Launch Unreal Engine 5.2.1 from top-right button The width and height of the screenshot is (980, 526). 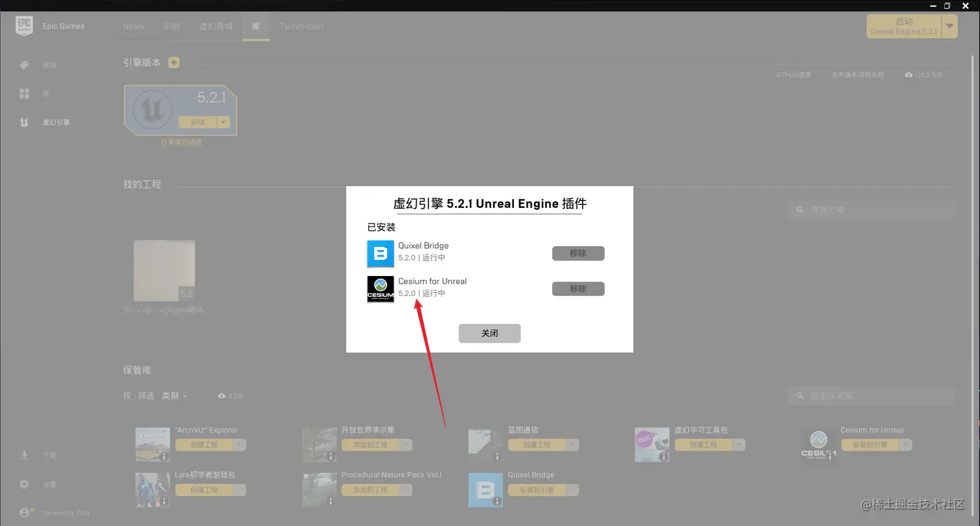point(904,27)
